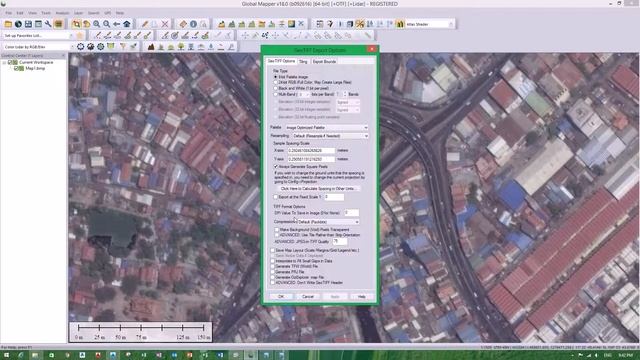Select the Zoom tool with rectangle icon
640x360 pixels.
point(76,24)
